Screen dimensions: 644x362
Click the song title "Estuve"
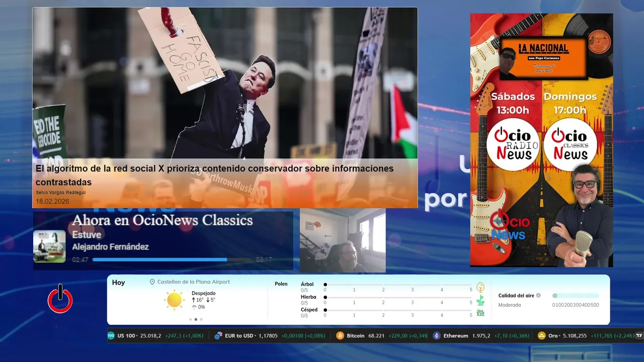click(87, 235)
